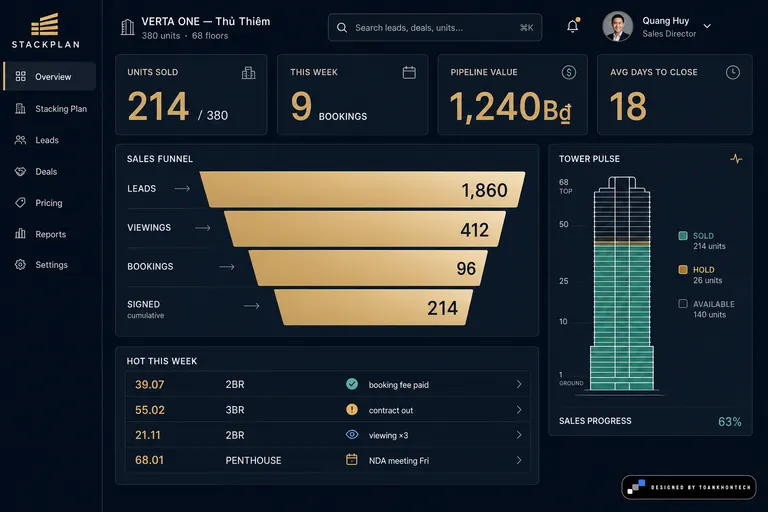Click the Reports bar chart icon
This screenshot has width=768, height=512.
[20, 234]
